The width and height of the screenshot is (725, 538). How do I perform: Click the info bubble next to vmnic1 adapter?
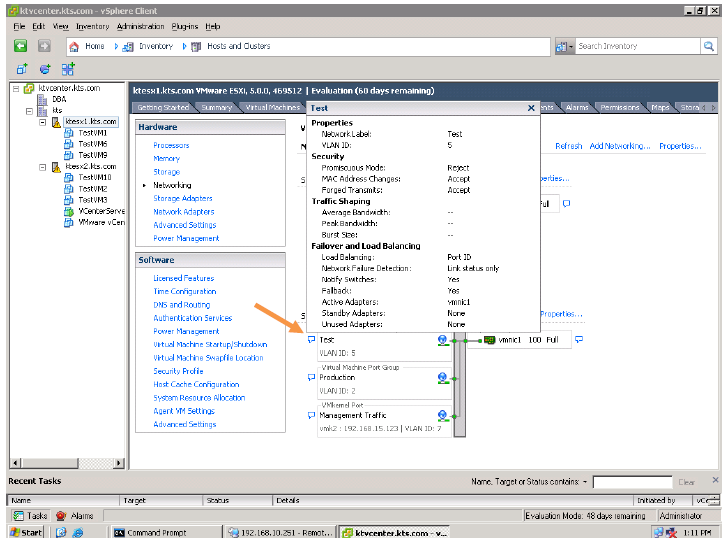tap(578, 340)
